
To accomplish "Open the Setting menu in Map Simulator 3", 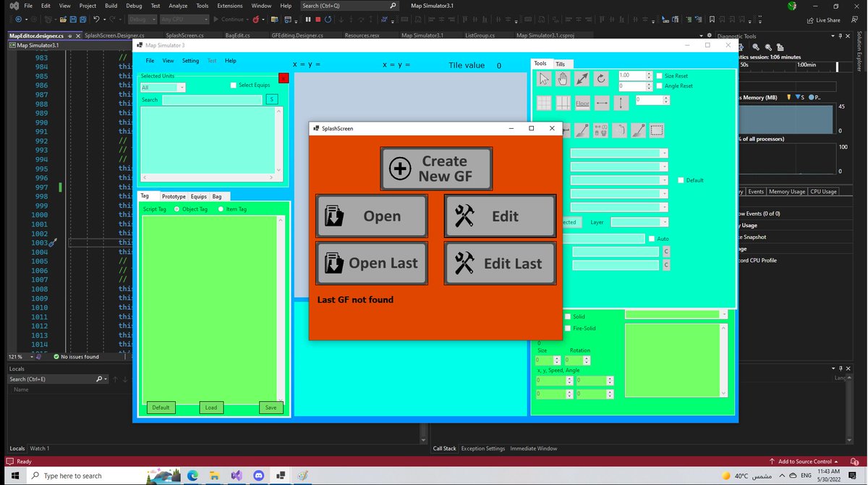I will 190,61.
